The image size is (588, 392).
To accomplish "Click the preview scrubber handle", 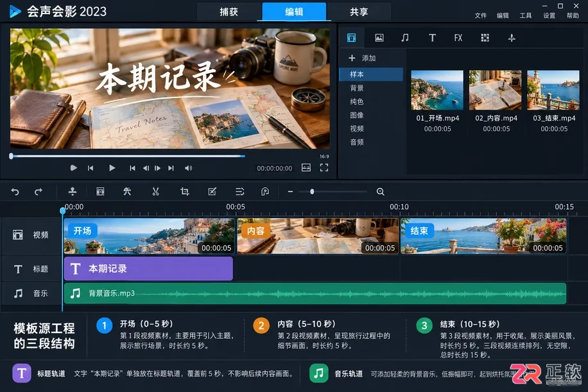I will 12,156.
